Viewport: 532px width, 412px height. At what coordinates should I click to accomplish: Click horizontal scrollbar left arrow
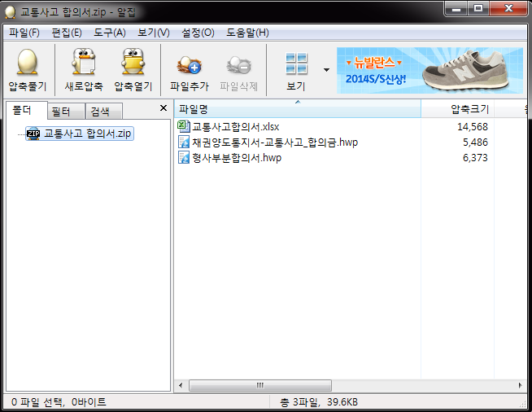[x=181, y=385]
